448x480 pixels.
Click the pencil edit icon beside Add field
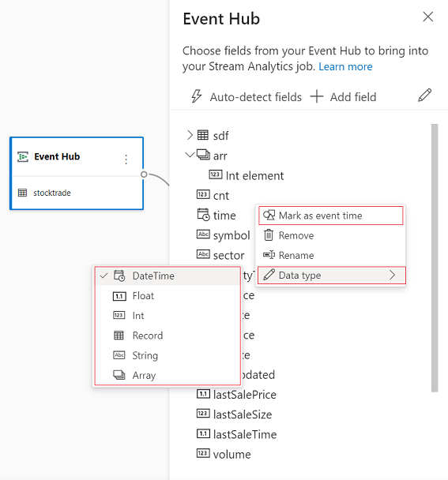tap(425, 96)
